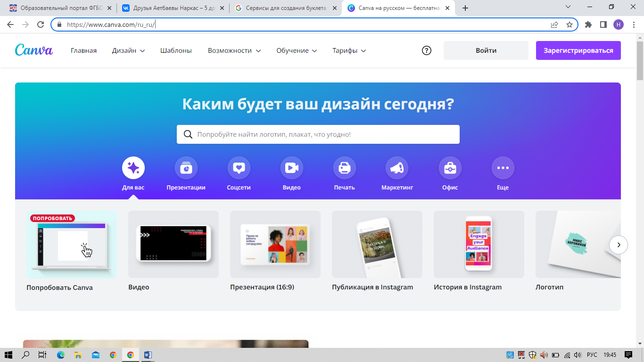Click in the Canva search field
Screen dimensions: 644x362
pyautogui.click(x=318, y=134)
